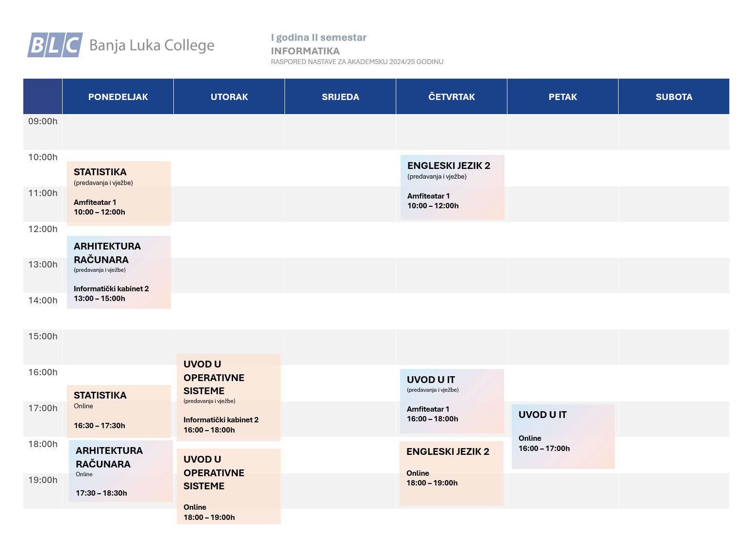Click the Uvod u IT Online card on Petak
The height and width of the screenshot is (534, 756).
(563, 436)
